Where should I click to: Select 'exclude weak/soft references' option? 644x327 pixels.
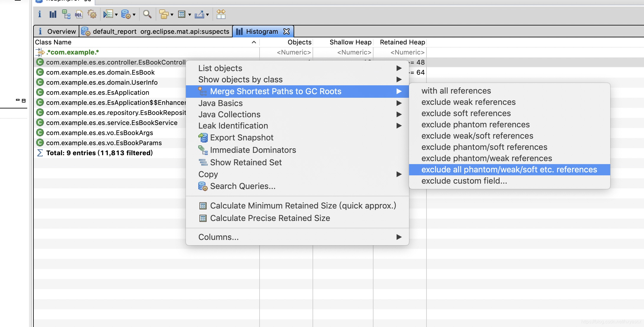509,136
